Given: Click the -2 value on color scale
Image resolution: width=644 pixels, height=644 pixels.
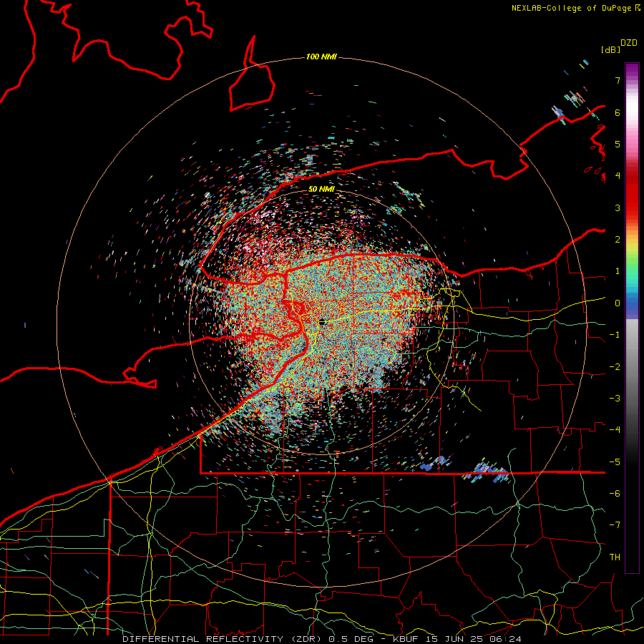Looking at the screenshot, I should click(615, 367).
